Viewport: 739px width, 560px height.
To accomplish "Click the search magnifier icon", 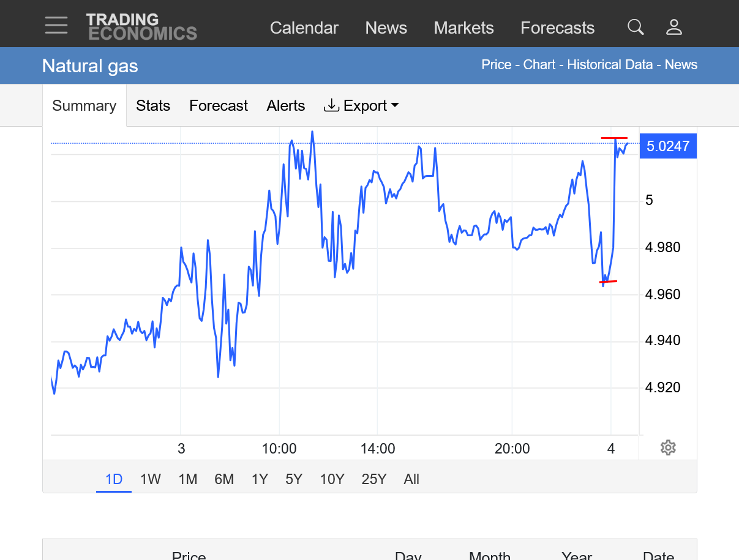I will coord(636,27).
